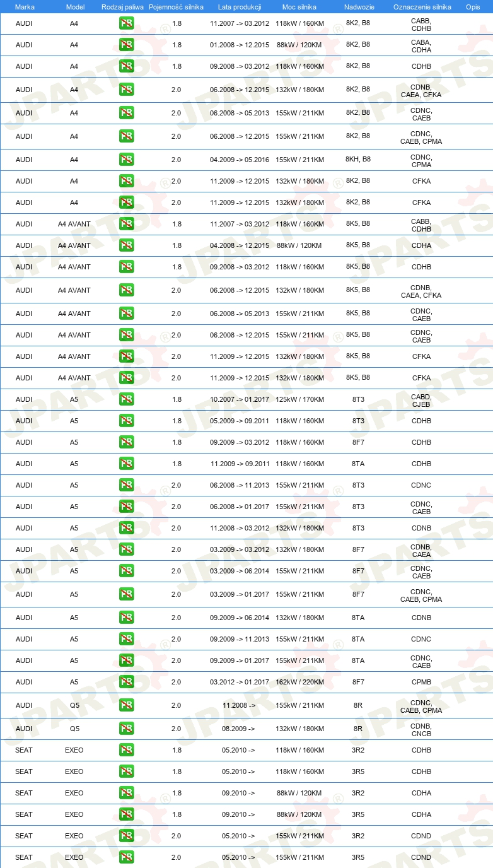This screenshot has width=493, height=868.
Task: Click the PB icon in the A4 AVANT CABB, CDHB row
Action: click(x=127, y=224)
